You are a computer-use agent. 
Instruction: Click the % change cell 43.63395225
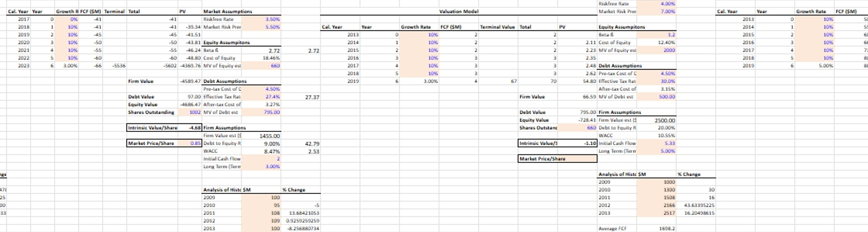click(696, 205)
